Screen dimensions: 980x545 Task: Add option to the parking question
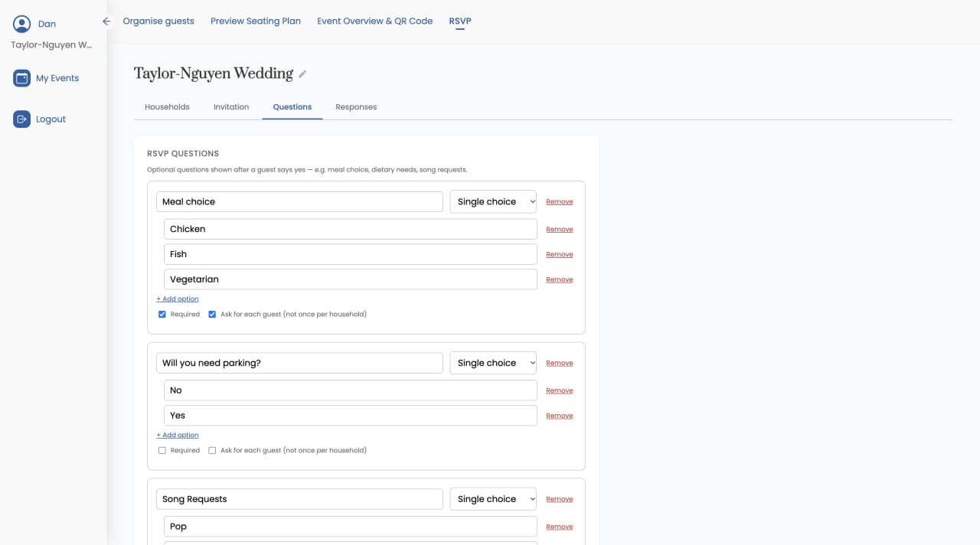[x=178, y=436]
